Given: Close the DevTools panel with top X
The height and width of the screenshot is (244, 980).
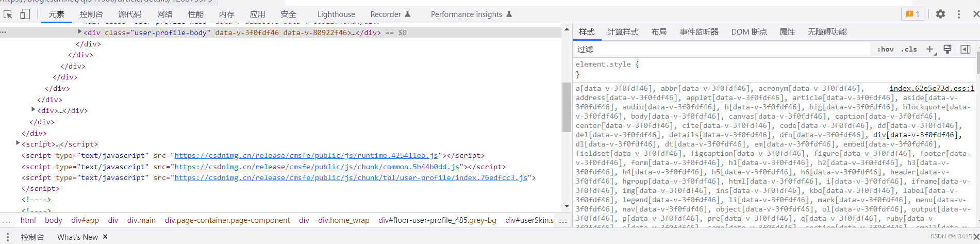Looking at the screenshot, I should [976, 14].
